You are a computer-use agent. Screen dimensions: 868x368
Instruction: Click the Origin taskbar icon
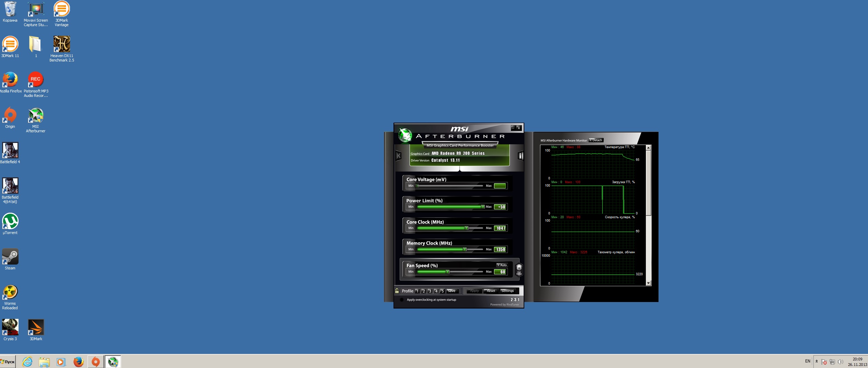pos(95,361)
